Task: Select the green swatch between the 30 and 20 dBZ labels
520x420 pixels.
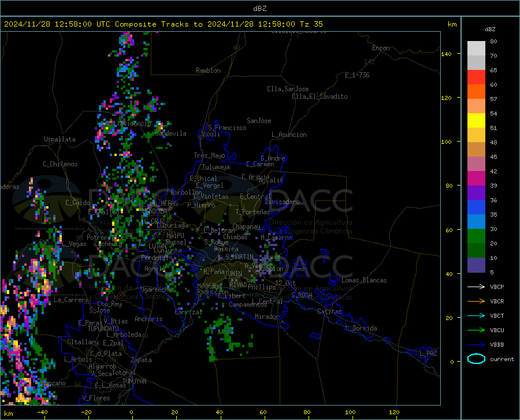Action: [x=476, y=236]
